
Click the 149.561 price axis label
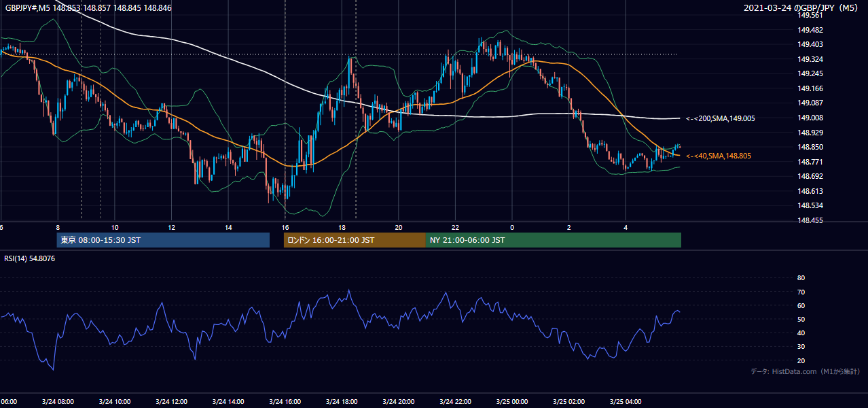[810, 15]
